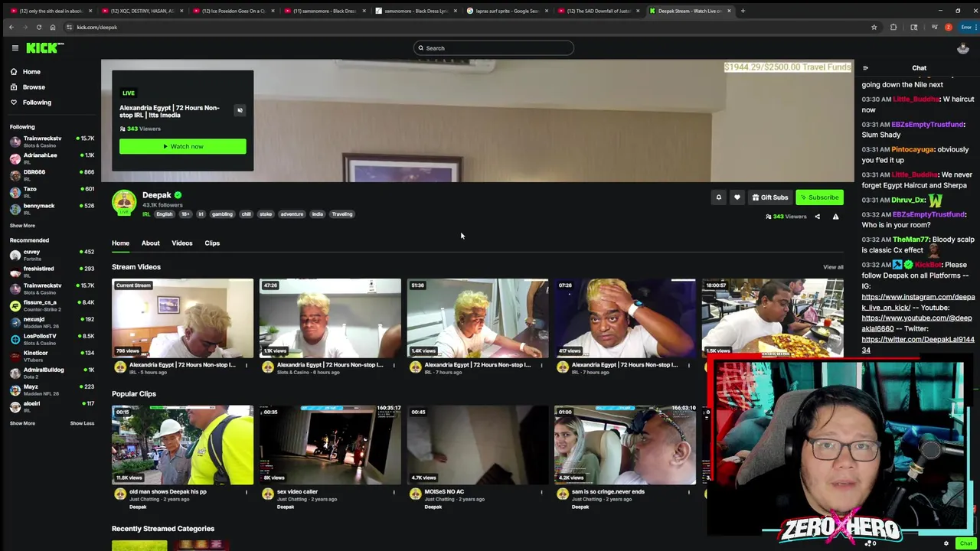Open options for 51:36 stream video
Image resolution: width=980 pixels, height=551 pixels.
[x=541, y=365]
